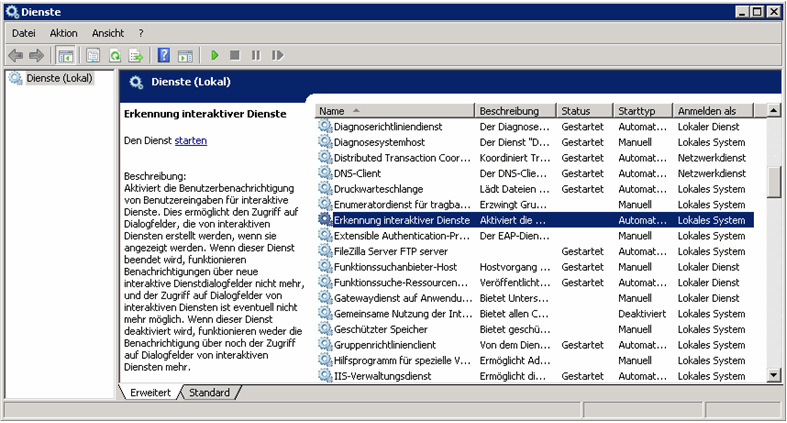This screenshot has height=423, width=787.
Task: Click the green Start service toolbar button
Action: click(x=214, y=55)
